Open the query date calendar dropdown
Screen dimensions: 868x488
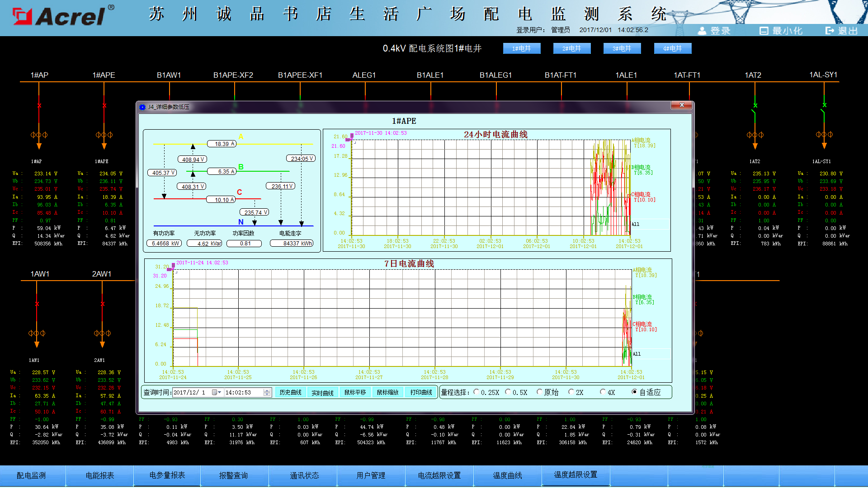(x=217, y=393)
